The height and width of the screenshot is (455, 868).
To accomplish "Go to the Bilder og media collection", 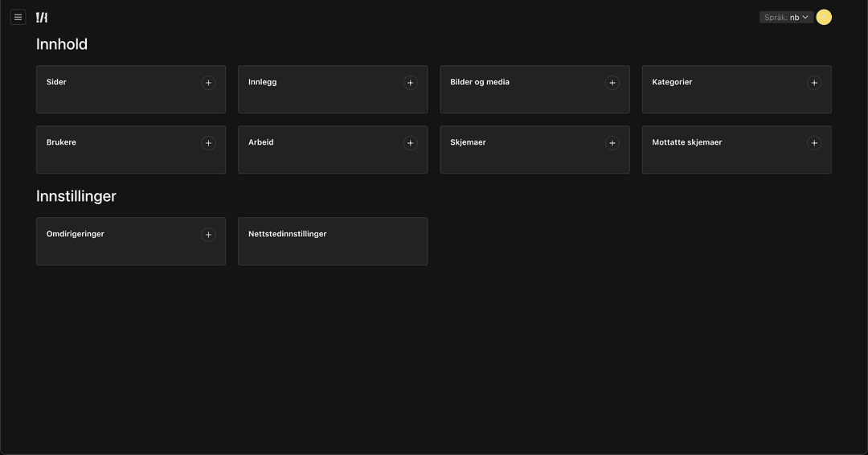I will tap(534, 89).
